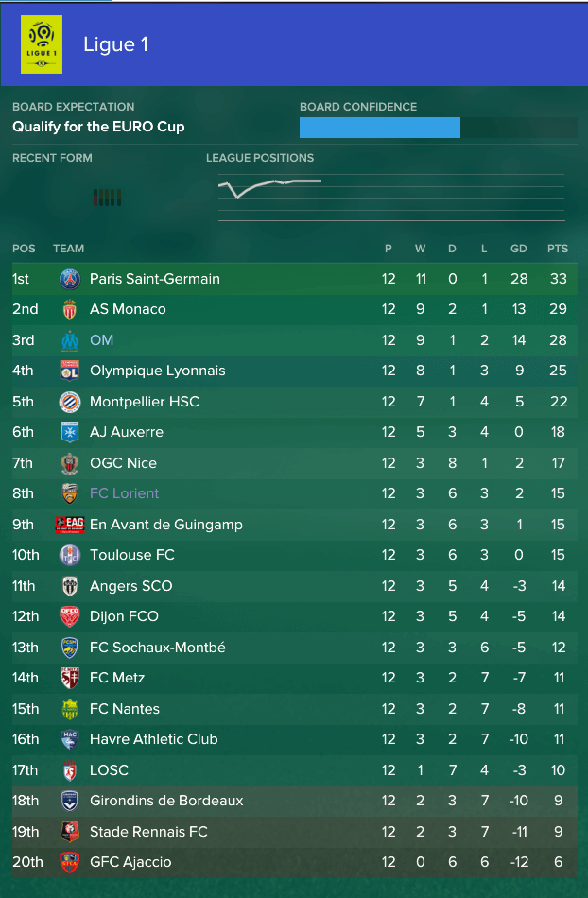Click the TEAM column header
This screenshot has width=588, height=898.
click(69, 249)
